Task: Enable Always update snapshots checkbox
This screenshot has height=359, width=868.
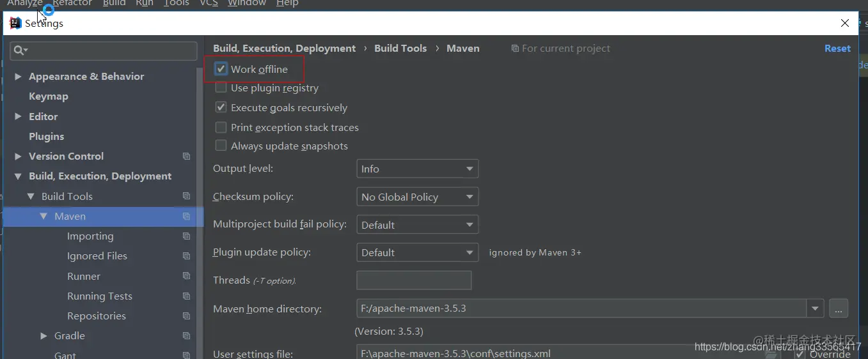Action: point(221,146)
